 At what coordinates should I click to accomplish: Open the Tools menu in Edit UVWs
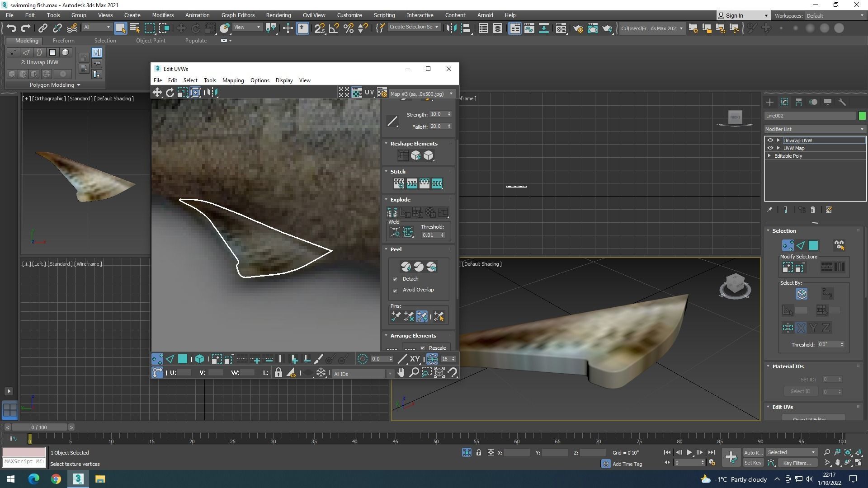210,80
